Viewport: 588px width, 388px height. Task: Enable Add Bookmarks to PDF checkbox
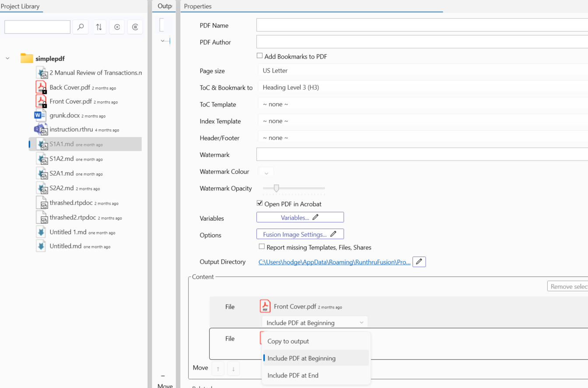[x=260, y=56]
